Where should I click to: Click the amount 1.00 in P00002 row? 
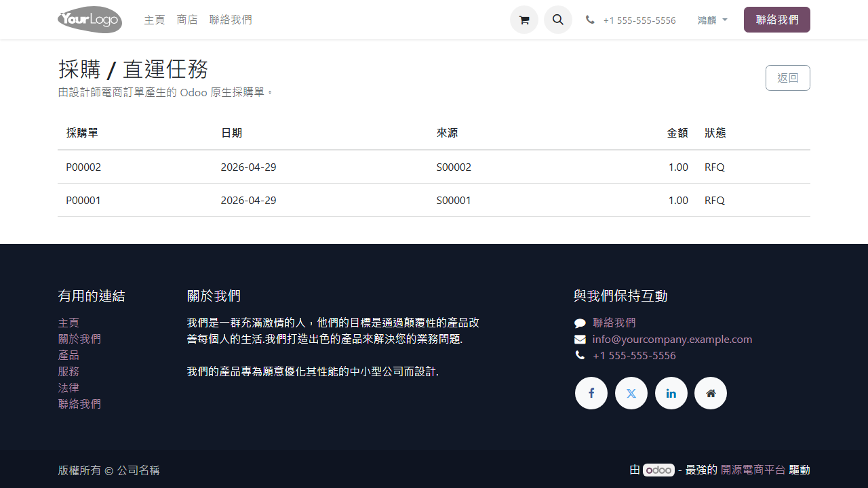point(678,167)
